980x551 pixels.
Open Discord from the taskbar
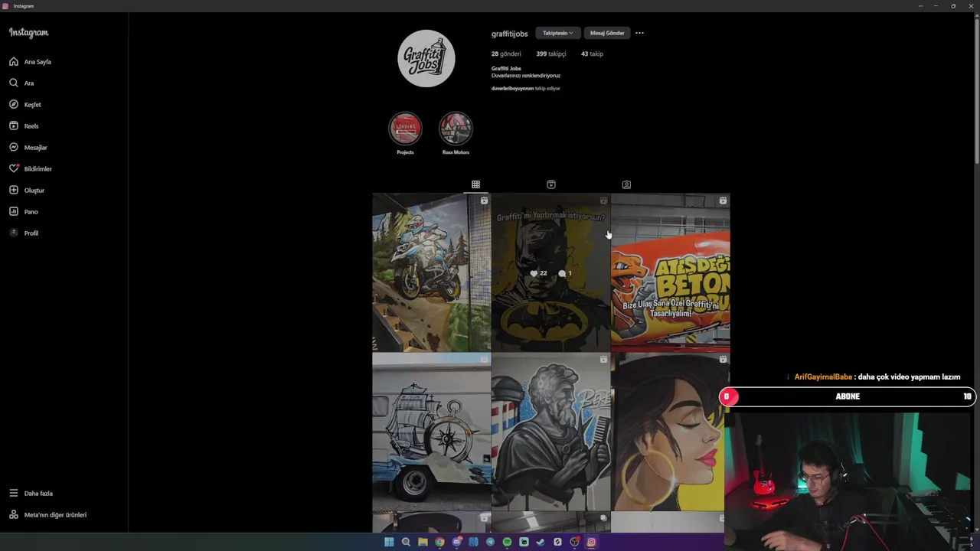[x=457, y=542]
